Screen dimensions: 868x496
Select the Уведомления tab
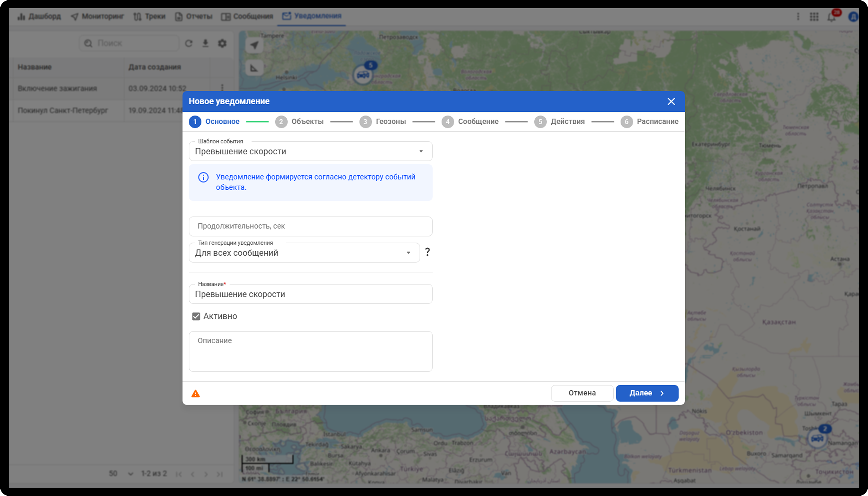311,16
